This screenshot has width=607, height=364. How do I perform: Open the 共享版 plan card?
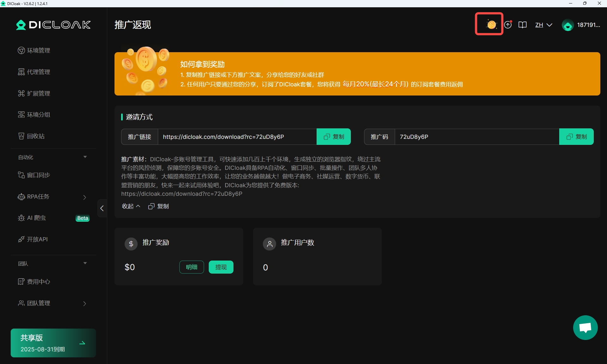(53, 343)
